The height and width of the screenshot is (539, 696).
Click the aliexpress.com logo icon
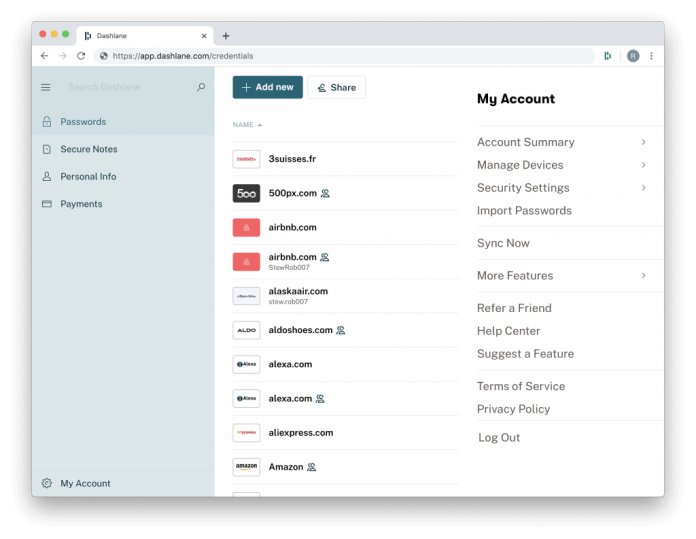[x=246, y=432]
